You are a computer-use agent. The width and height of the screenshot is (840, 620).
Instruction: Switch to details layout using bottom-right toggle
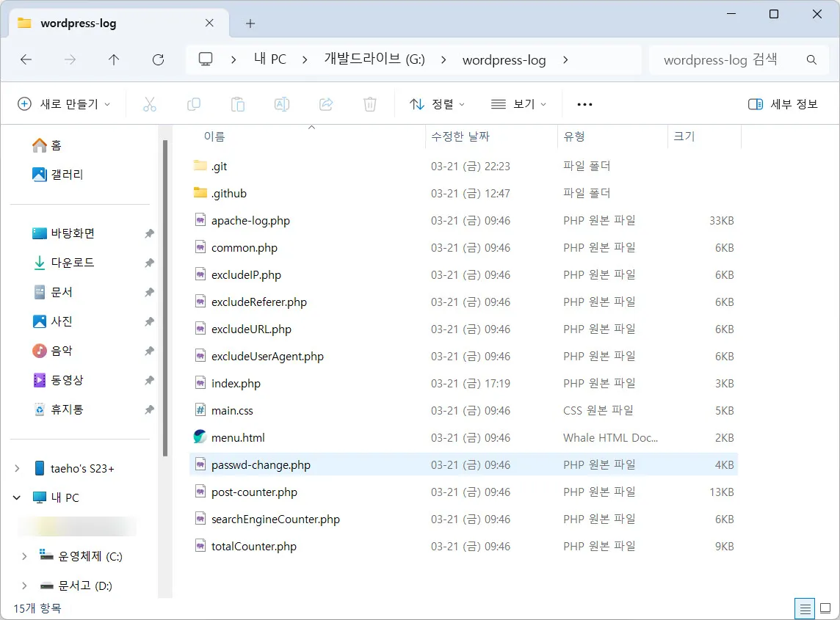[x=805, y=608]
